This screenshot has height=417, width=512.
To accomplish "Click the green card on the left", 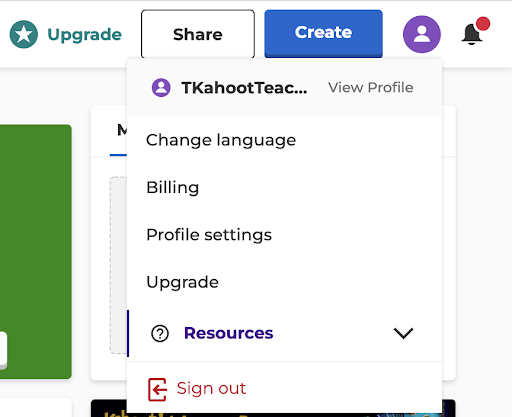I will coord(36,252).
